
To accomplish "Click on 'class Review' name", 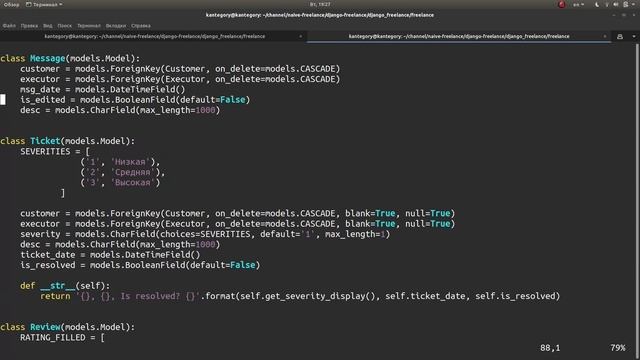I will pos(45,327).
